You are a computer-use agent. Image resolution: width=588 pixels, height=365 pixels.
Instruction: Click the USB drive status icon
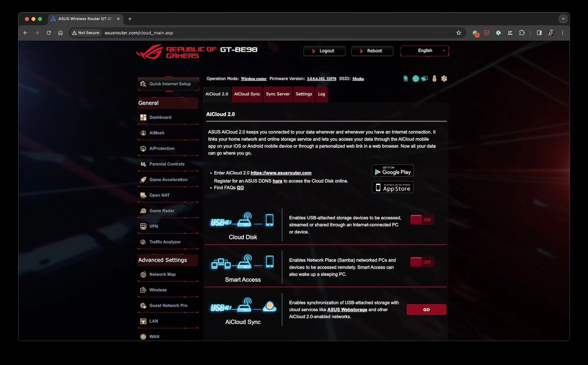coord(434,79)
